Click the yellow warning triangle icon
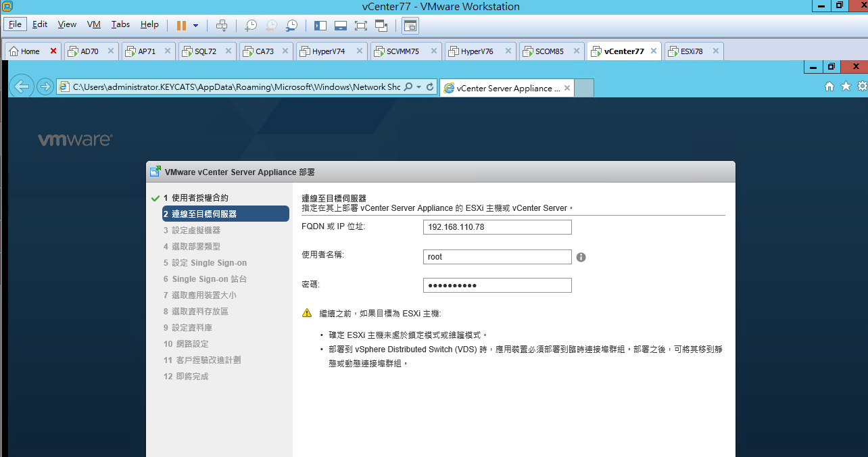Screen dimensions: 868x457 [307, 313]
